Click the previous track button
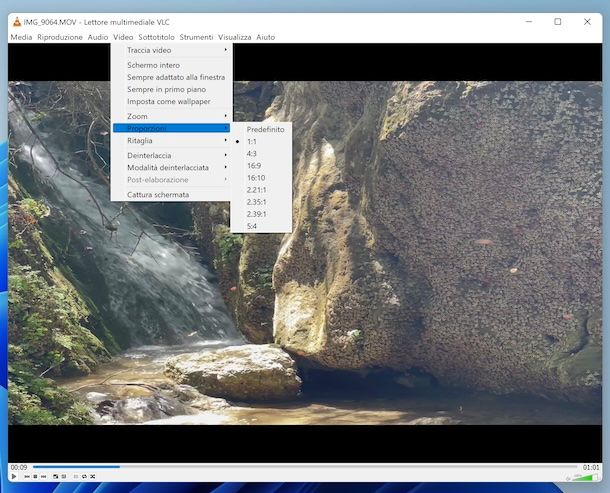The width and height of the screenshot is (610, 493). click(27, 476)
